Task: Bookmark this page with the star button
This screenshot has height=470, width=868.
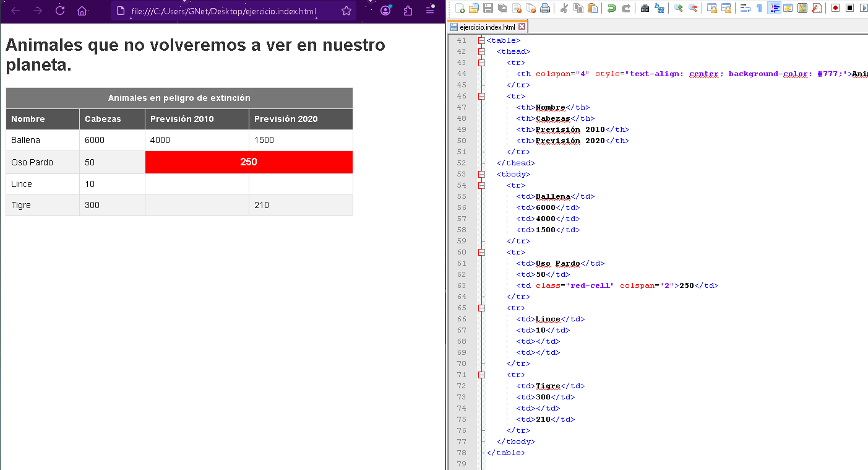Action: coord(346,11)
